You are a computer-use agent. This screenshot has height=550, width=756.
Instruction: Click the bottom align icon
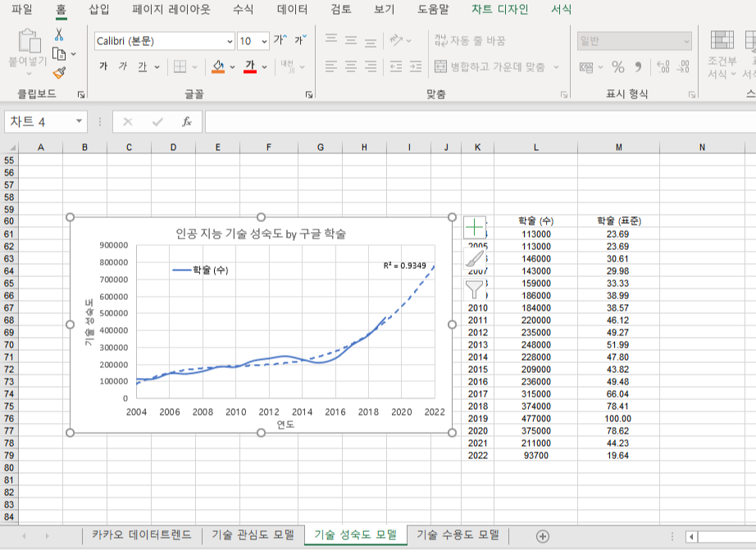tap(371, 41)
